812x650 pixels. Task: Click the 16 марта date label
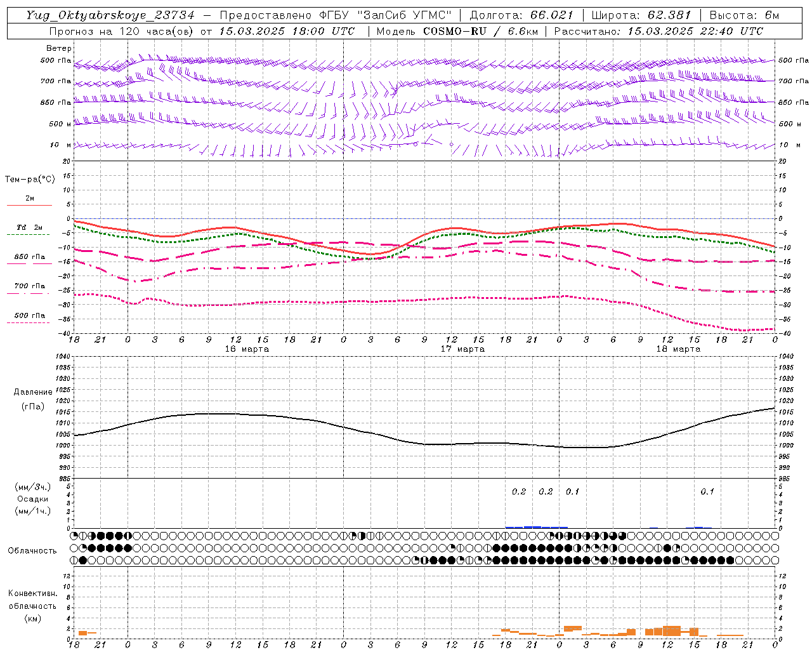tap(247, 348)
